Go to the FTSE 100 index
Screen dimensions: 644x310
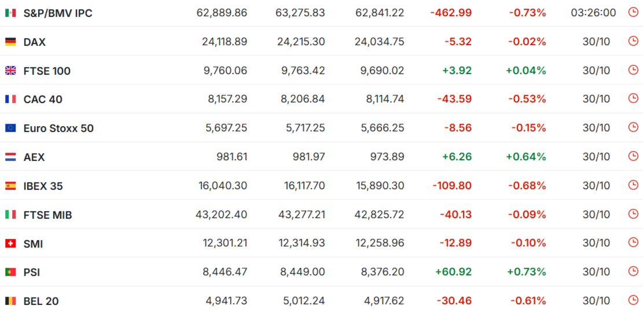click(47, 71)
